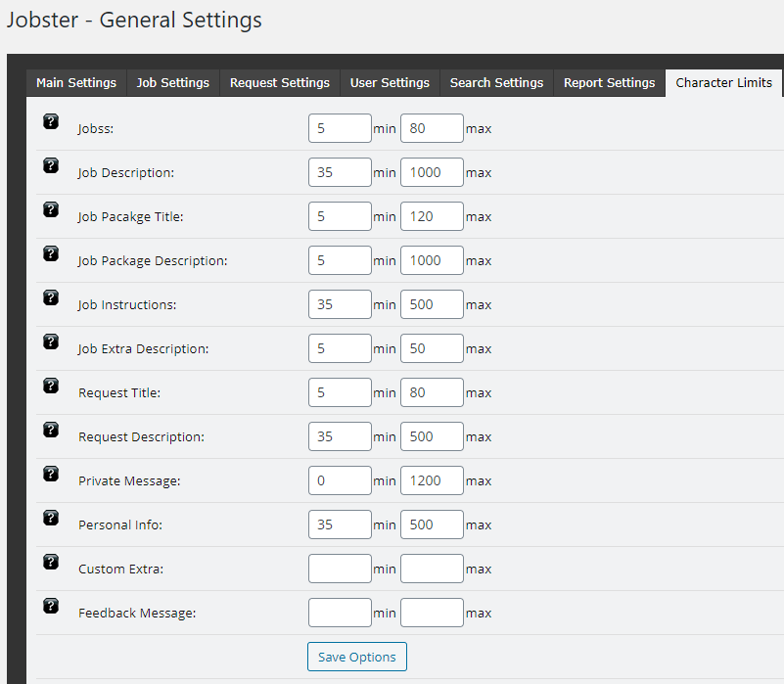
Task: Click the help icon beside Personal Info
Action: pyautogui.click(x=51, y=518)
